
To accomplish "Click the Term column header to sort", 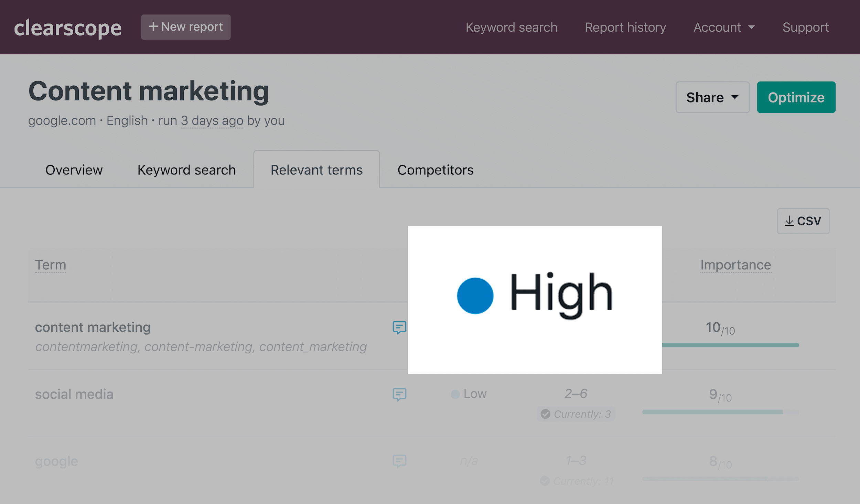I will pos(50,265).
